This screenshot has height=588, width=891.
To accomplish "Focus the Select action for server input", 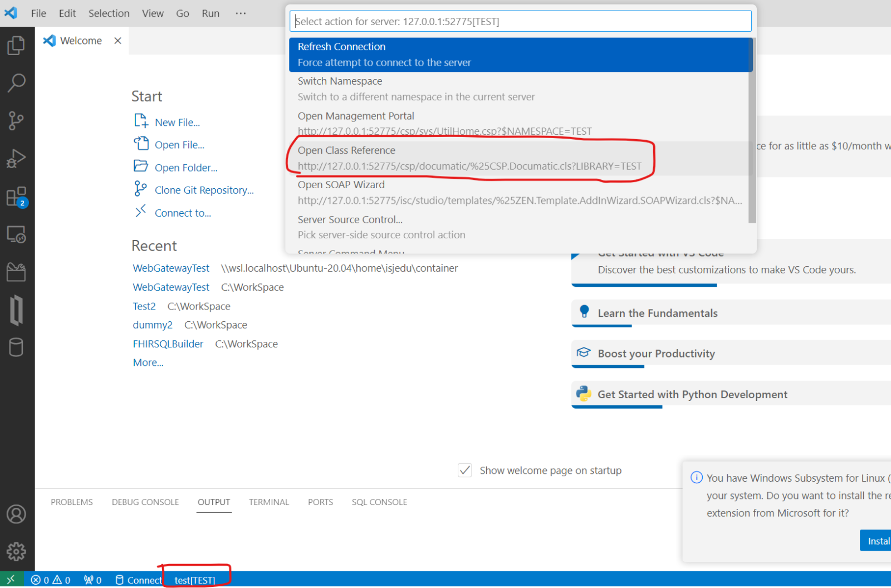I will [521, 21].
